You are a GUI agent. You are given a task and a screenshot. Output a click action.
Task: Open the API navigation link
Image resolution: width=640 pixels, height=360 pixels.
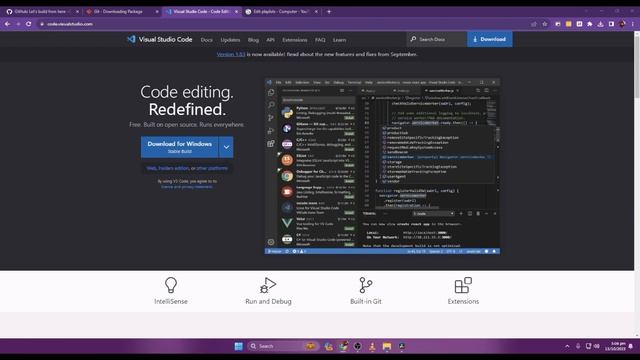[x=270, y=40]
